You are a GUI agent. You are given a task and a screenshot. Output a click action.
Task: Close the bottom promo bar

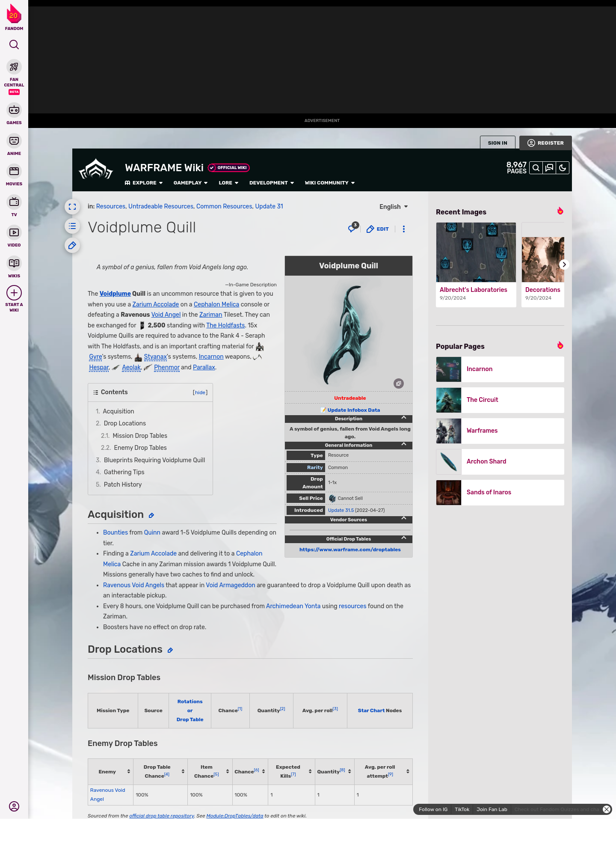607,809
